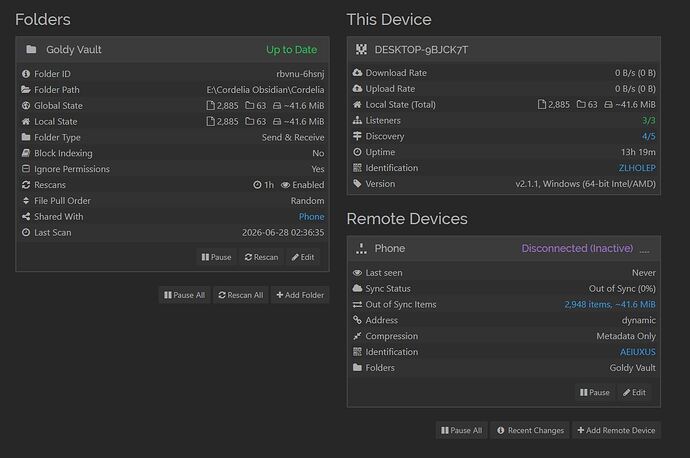Click the home icon beside Local State (Total)
This screenshot has height=458, width=690.
point(357,104)
